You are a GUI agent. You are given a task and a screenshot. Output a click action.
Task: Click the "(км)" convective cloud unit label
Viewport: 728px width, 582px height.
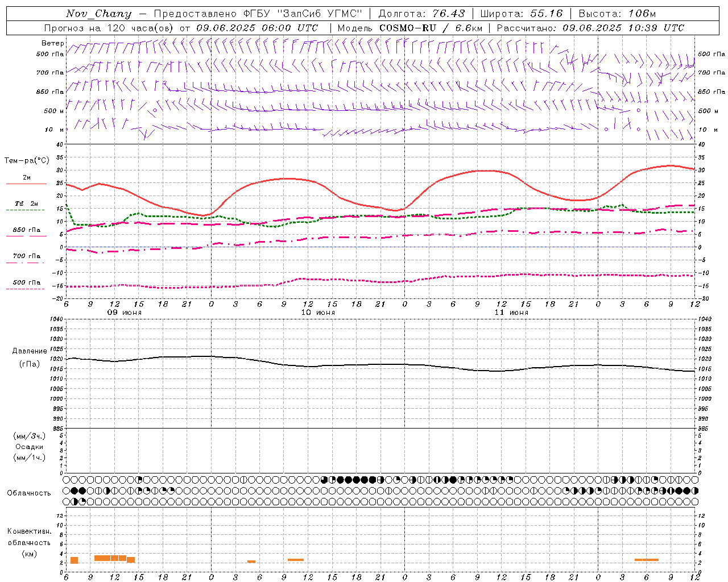30,554
